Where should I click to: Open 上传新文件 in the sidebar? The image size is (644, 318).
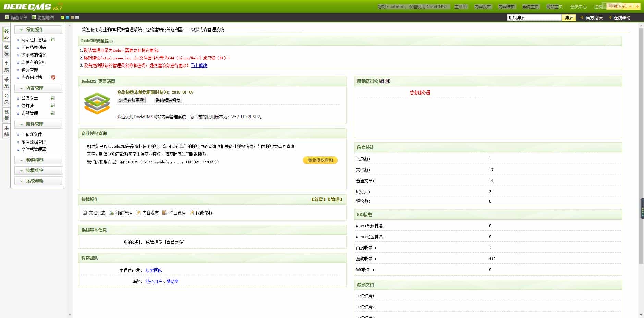pos(32,134)
